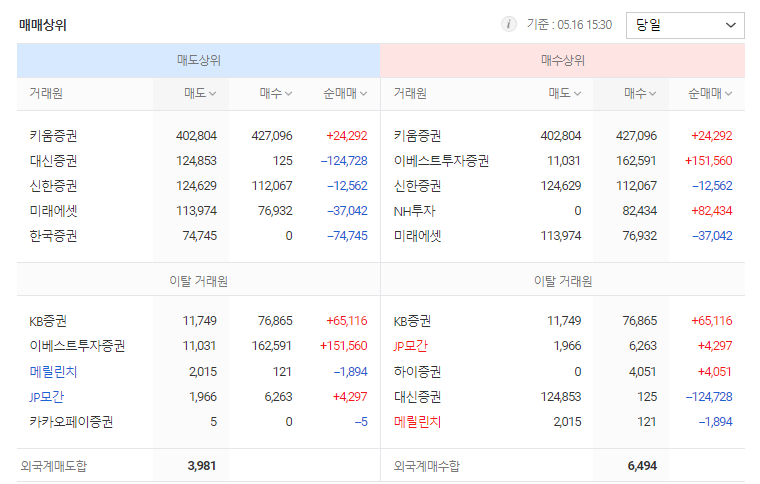Click 신한증권 in the 매도상위 list
Screen dimensions: 760x484
(x=53, y=186)
